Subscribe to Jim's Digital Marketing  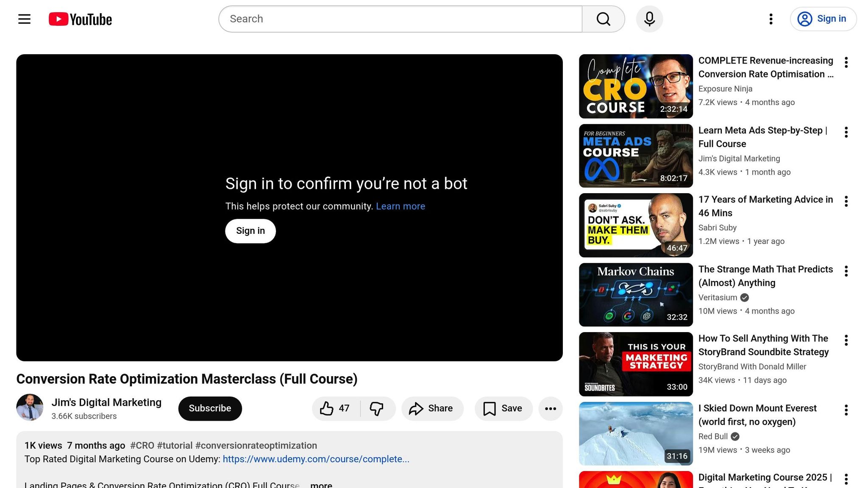click(209, 408)
